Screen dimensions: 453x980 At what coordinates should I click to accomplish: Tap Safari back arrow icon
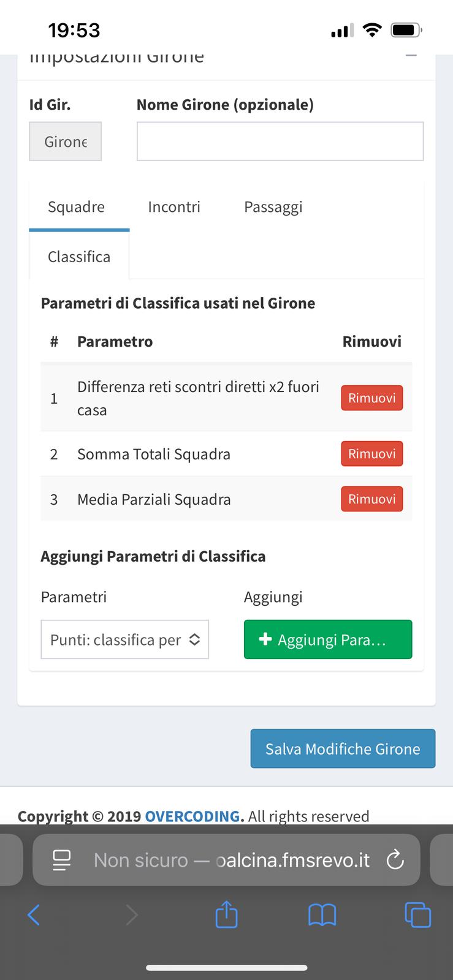click(x=34, y=915)
